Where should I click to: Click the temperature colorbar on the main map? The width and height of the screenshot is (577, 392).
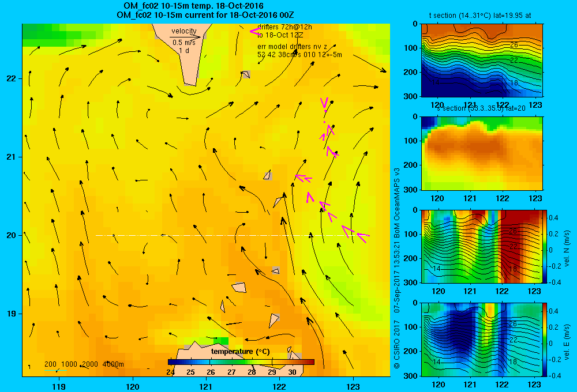(241, 362)
